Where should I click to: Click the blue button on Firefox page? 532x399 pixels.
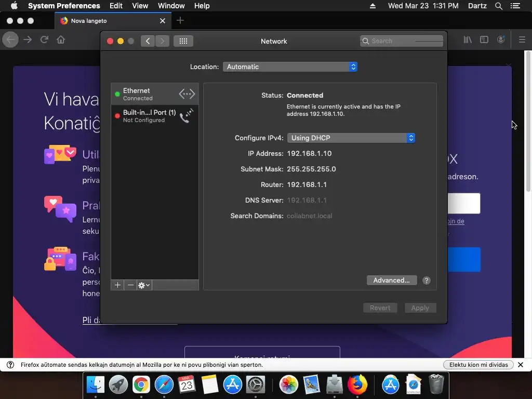coord(464,260)
